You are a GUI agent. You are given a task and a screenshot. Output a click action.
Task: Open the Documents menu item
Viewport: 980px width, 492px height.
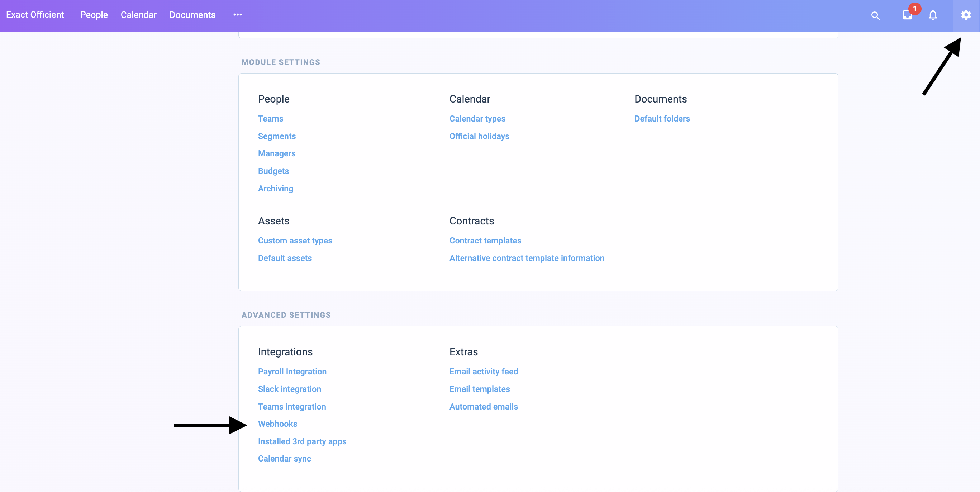(x=192, y=15)
